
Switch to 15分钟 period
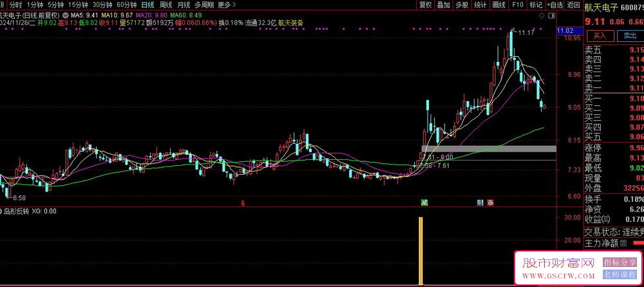[x=78, y=5]
